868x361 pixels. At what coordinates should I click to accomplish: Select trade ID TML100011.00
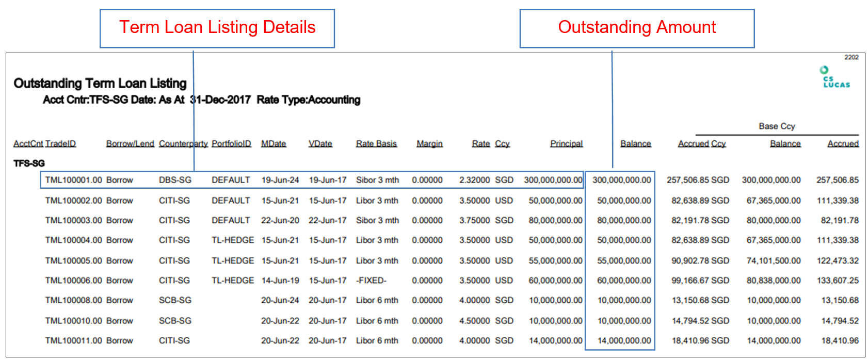click(x=73, y=341)
